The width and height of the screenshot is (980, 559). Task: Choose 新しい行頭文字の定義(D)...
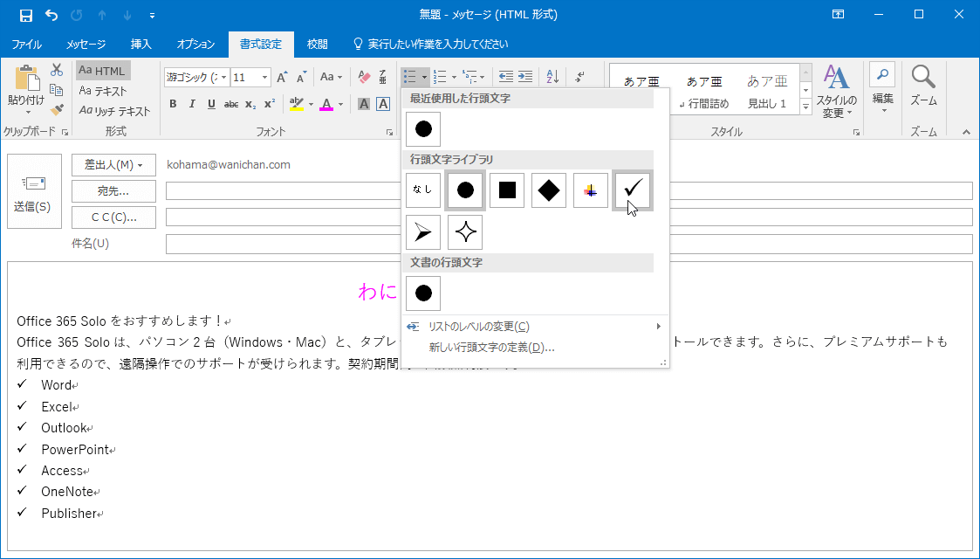(x=535, y=347)
